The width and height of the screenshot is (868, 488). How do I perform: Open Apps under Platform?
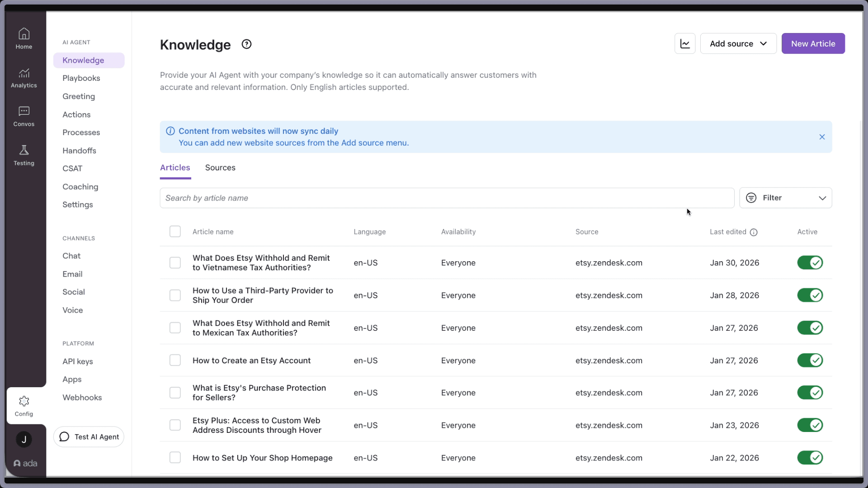(72, 380)
